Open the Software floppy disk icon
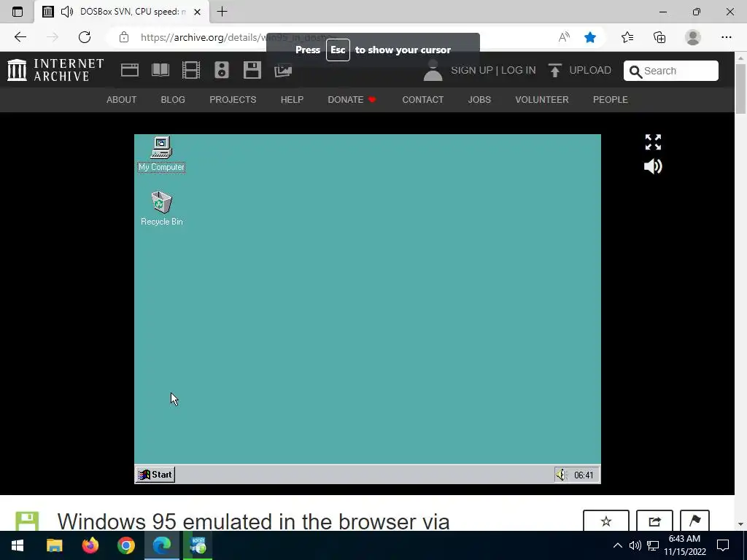Image resolution: width=747 pixels, height=560 pixels. (252, 70)
